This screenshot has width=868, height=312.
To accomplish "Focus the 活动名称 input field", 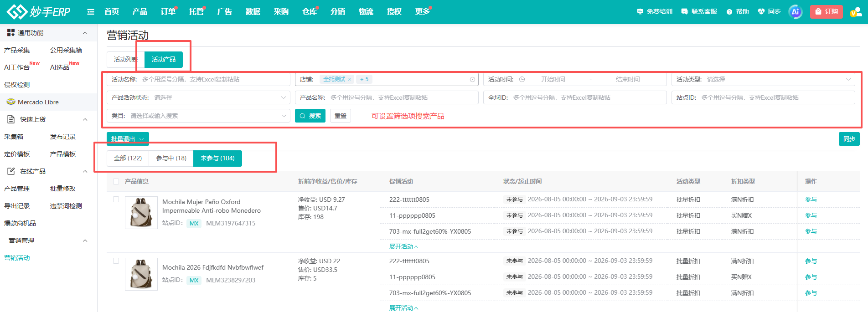I will (198, 79).
